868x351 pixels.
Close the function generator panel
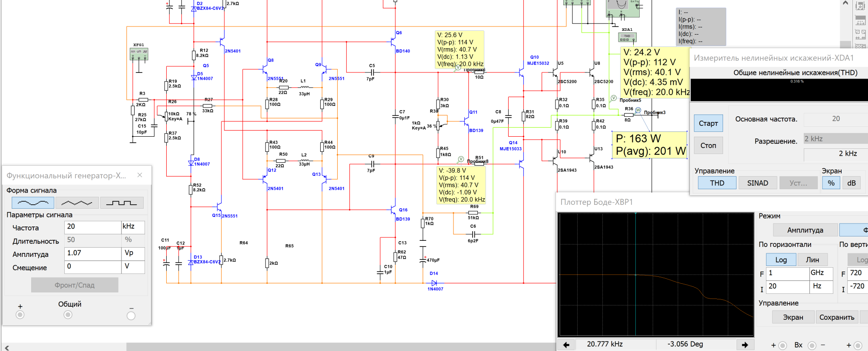click(x=140, y=175)
